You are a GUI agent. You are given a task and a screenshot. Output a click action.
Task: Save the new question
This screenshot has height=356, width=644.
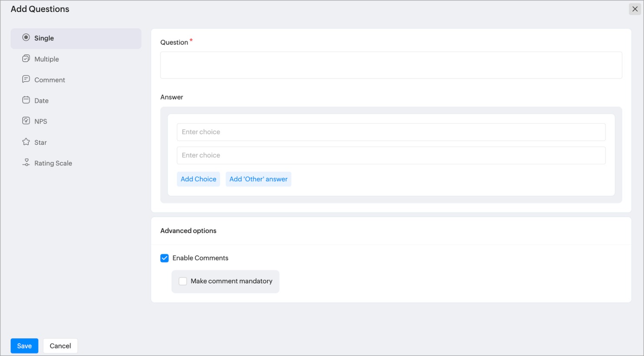tap(24, 346)
